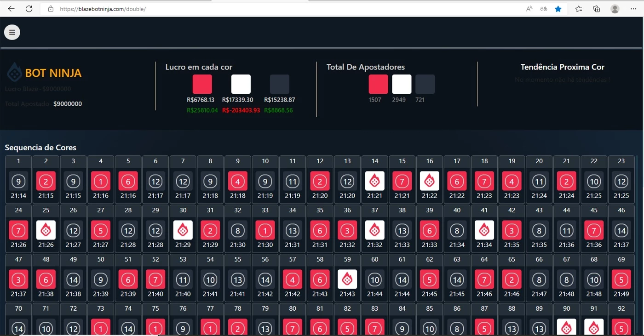Image resolution: width=644 pixels, height=336 pixels.
Task: Click red 2 tile in cell 2
Action: click(46, 181)
